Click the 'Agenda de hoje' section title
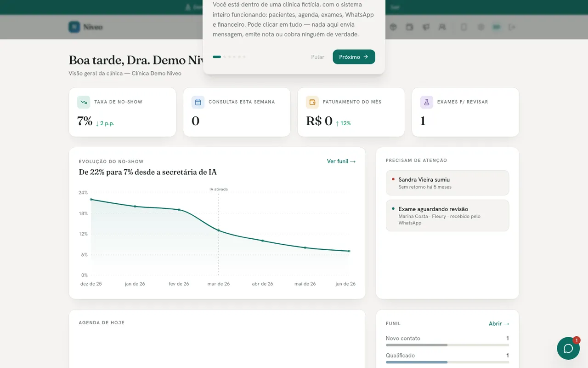Image resolution: width=588 pixels, height=368 pixels. pyautogui.click(x=102, y=323)
